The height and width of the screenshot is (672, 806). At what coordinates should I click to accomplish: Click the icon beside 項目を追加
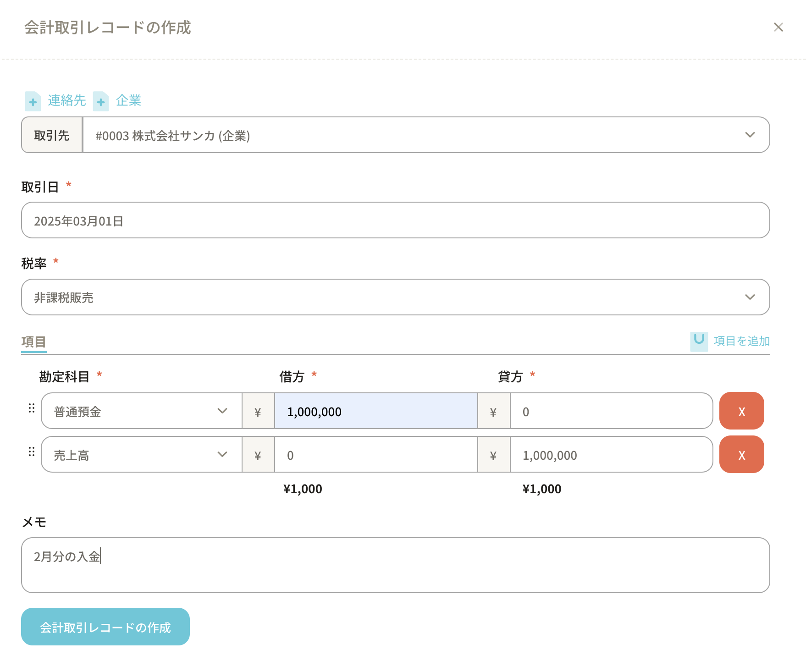(699, 341)
